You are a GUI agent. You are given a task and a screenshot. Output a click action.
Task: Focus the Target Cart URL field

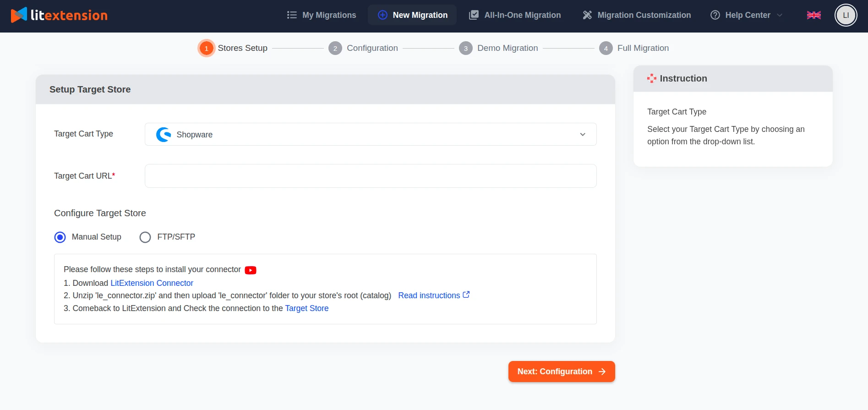371,176
